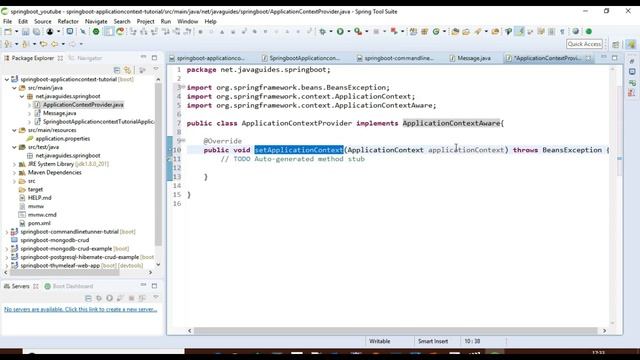Click Collapse All in Package Explorer
Viewport: 640px width, 360px height.
pyautogui.click(x=117, y=70)
